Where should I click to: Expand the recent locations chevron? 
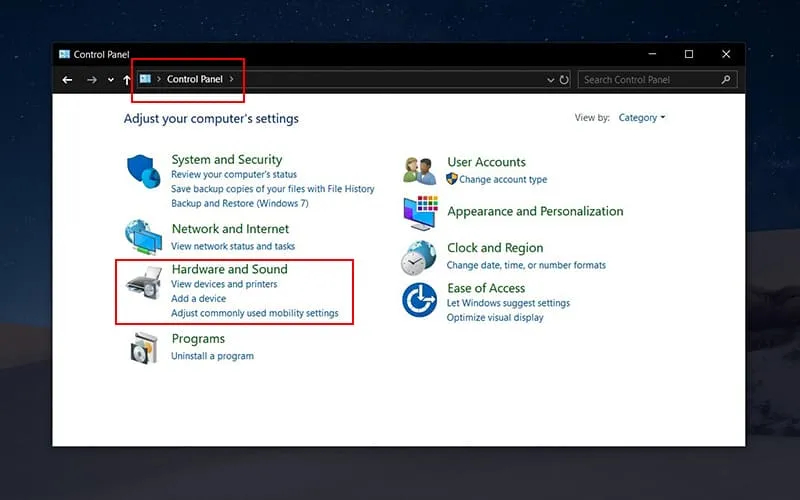(110, 80)
